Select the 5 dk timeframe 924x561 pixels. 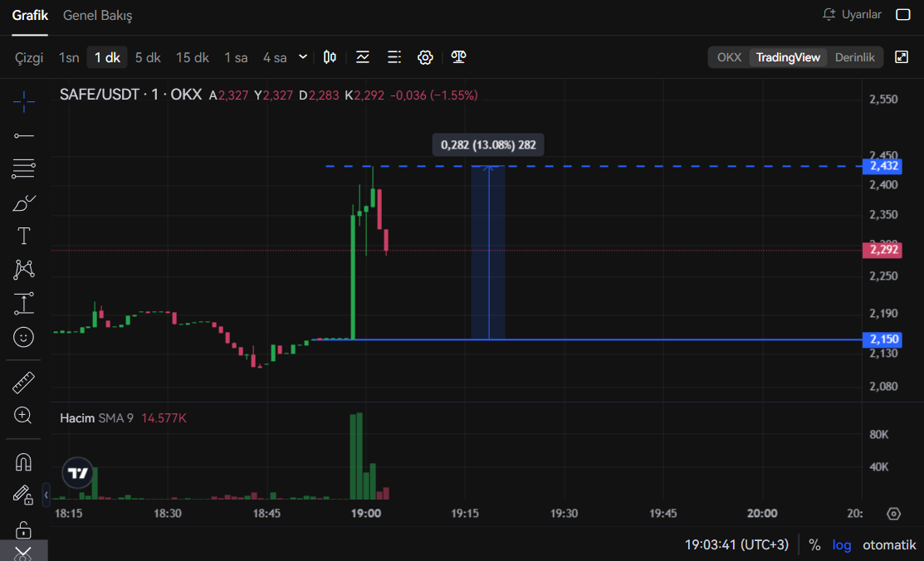click(x=148, y=57)
